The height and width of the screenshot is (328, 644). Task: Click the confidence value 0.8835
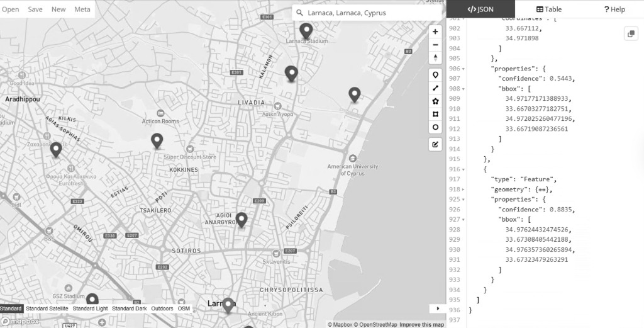tap(561, 210)
